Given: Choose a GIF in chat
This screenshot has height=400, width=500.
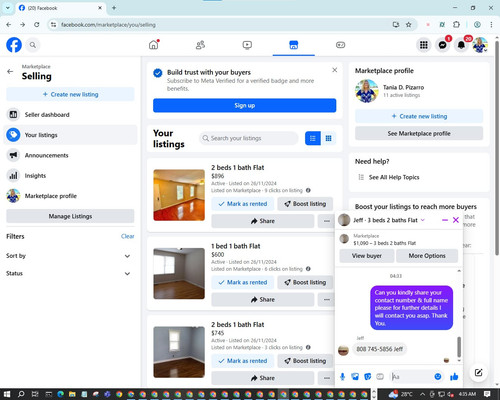Looking at the screenshot, I should coord(380,377).
